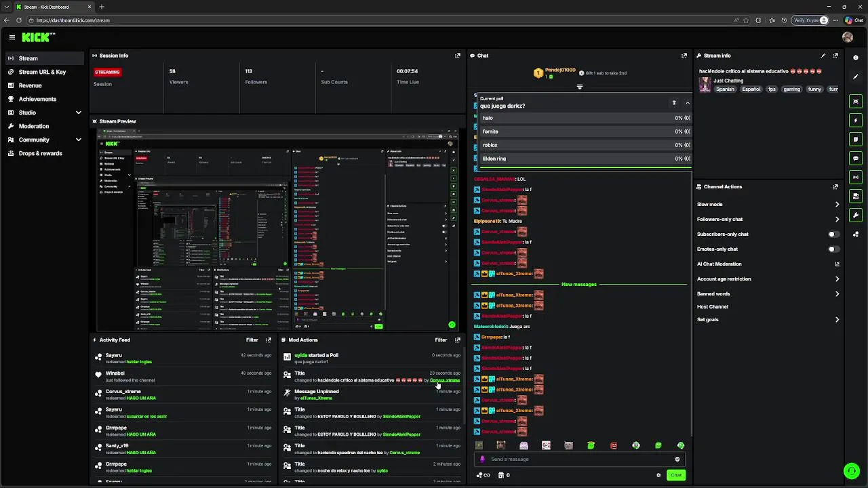Jump to New messages in chat
Viewport: 868px width, 488px height.
579,284
